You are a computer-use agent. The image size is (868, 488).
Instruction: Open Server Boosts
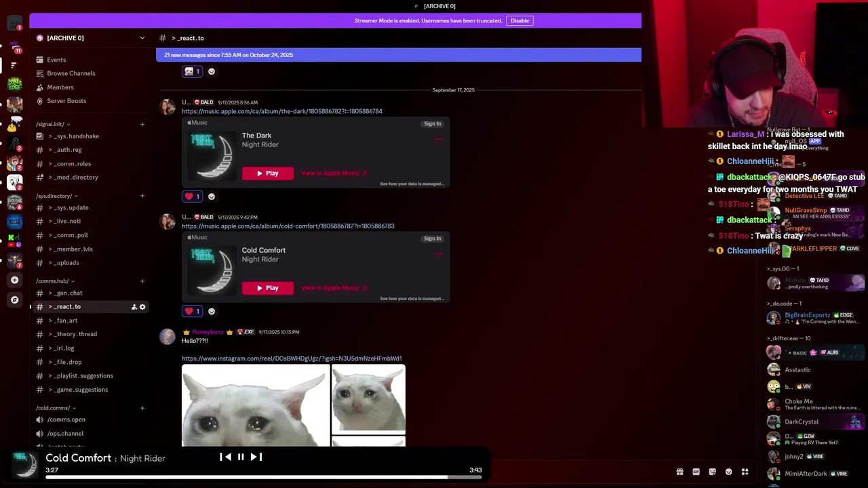[x=66, y=101]
